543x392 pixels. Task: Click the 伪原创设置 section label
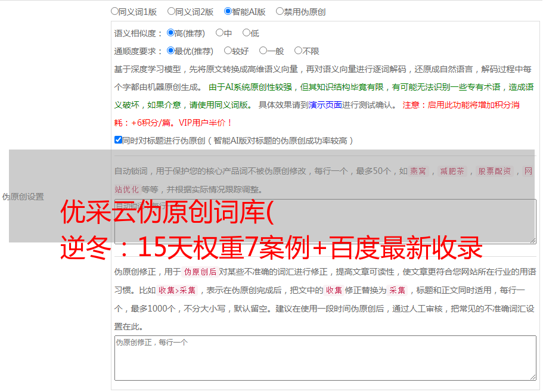(23, 197)
